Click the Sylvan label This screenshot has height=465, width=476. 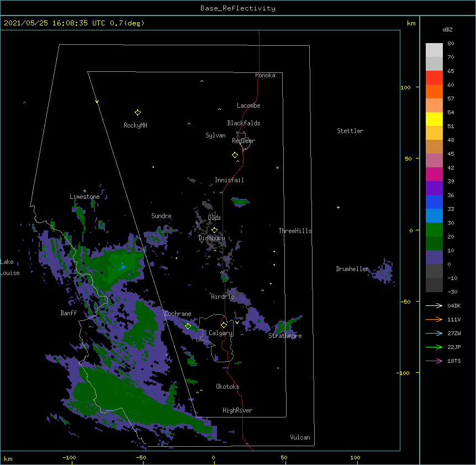pyautogui.click(x=215, y=135)
